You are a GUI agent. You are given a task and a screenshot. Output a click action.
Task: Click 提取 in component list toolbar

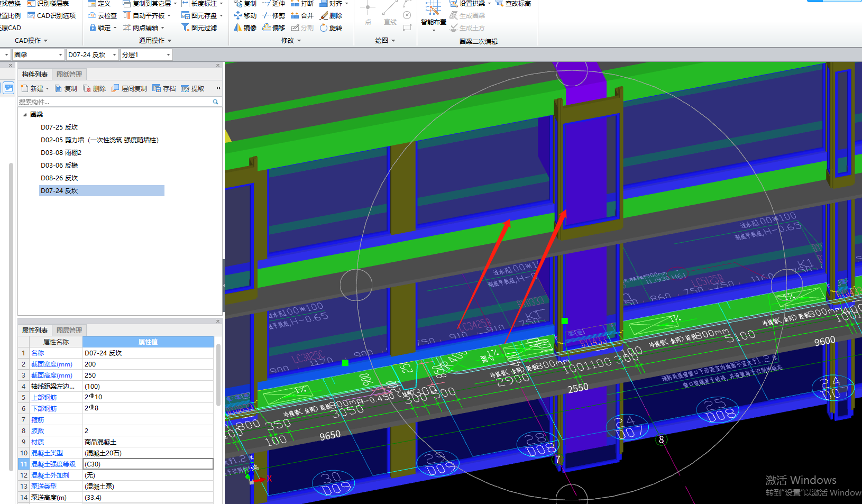click(192, 88)
